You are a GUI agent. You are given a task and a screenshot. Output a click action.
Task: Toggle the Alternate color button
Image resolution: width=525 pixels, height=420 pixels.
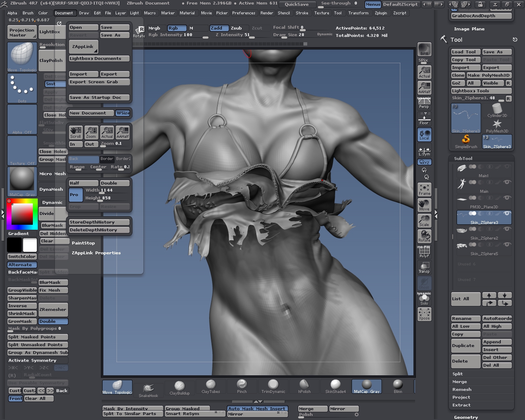22,265
